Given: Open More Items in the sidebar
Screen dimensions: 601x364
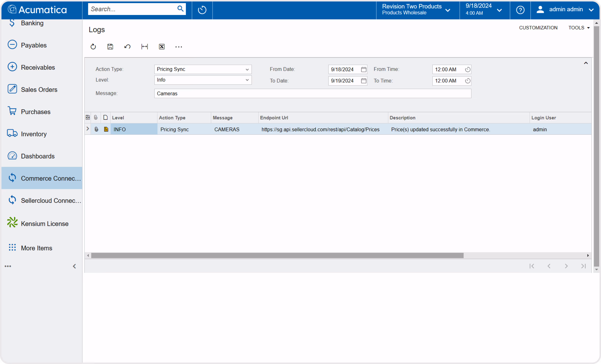Looking at the screenshot, I should (x=37, y=248).
